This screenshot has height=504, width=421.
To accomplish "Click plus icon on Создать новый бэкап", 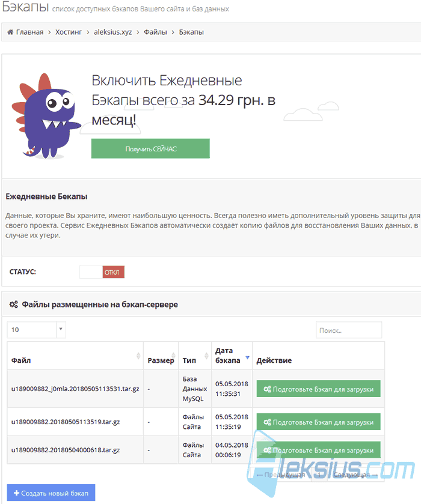I will [17, 493].
